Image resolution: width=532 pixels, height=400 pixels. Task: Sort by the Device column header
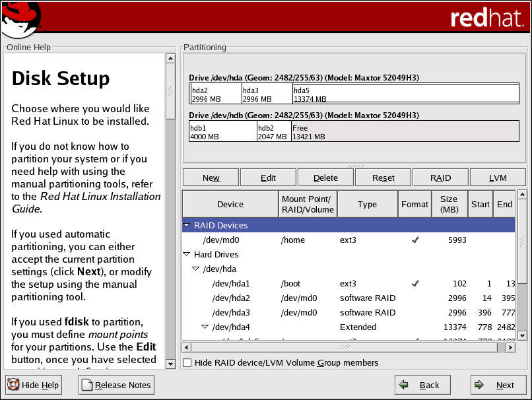(x=230, y=205)
